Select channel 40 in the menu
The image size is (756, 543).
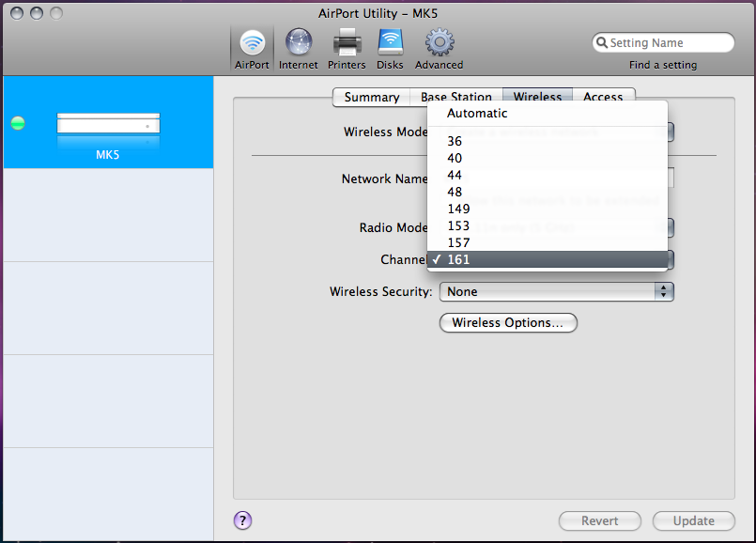[548, 158]
